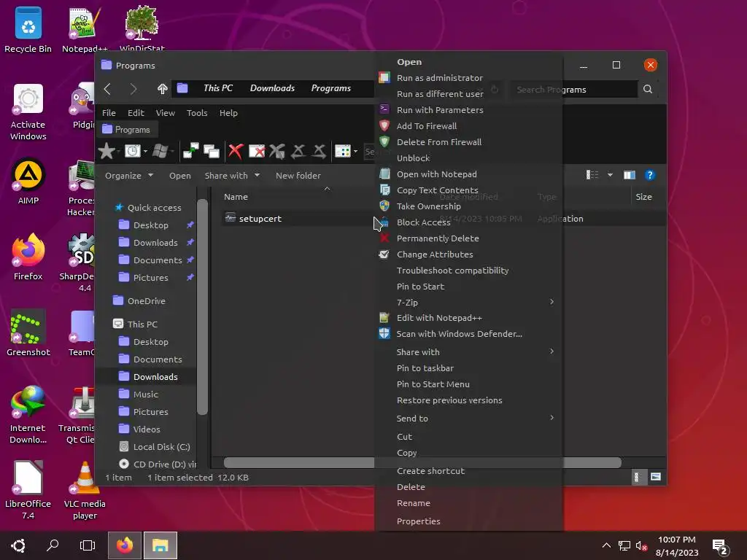Show hidden system tray icons
The image size is (747, 560).
pyautogui.click(x=606, y=545)
